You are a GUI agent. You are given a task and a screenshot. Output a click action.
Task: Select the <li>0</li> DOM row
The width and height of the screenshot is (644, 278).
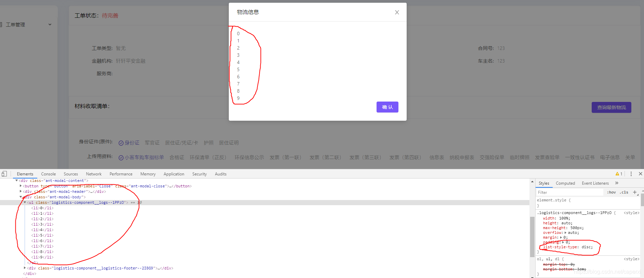[42, 208]
